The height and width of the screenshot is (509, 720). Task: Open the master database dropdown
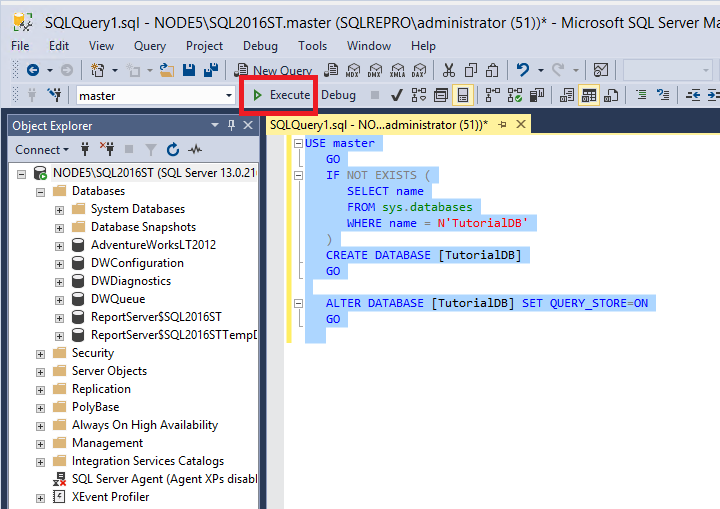[229, 96]
